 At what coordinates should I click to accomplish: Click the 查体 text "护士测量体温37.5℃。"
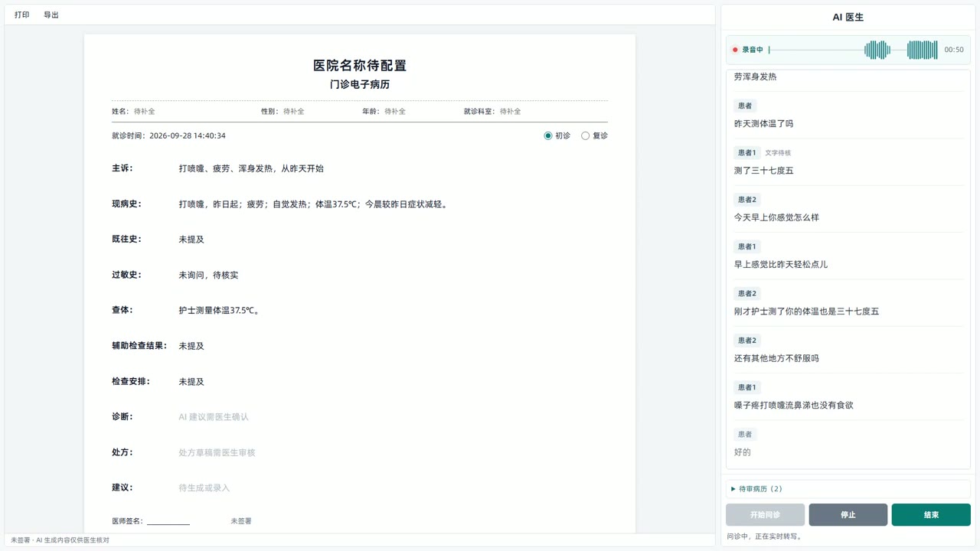coord(220,311)
